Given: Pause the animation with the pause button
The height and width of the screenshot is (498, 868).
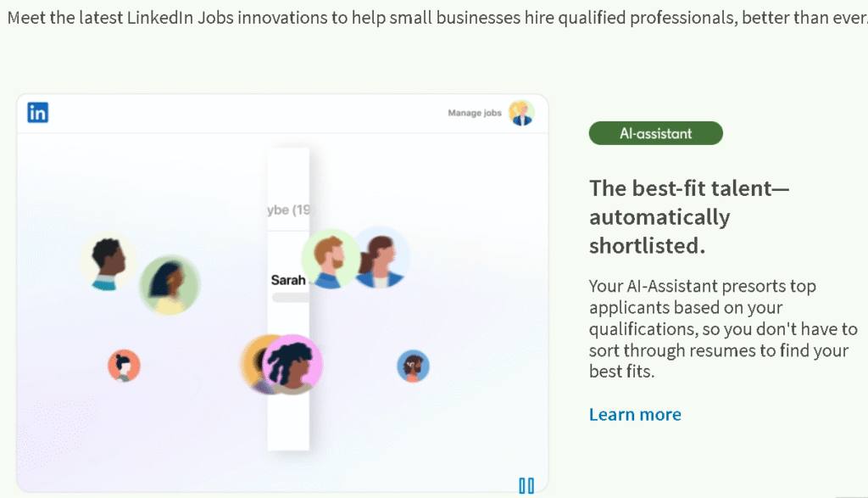Looking at the screenshot, I should click(x=526, y=485).
